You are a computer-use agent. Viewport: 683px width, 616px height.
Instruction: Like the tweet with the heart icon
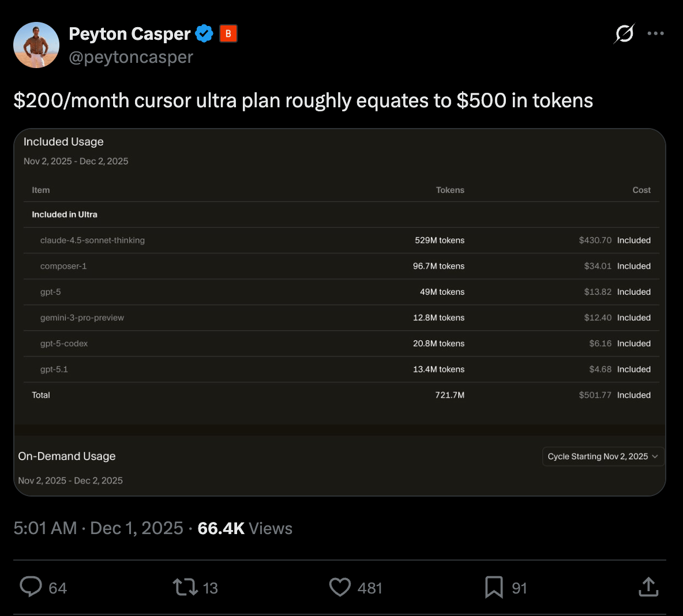[340, 587]
